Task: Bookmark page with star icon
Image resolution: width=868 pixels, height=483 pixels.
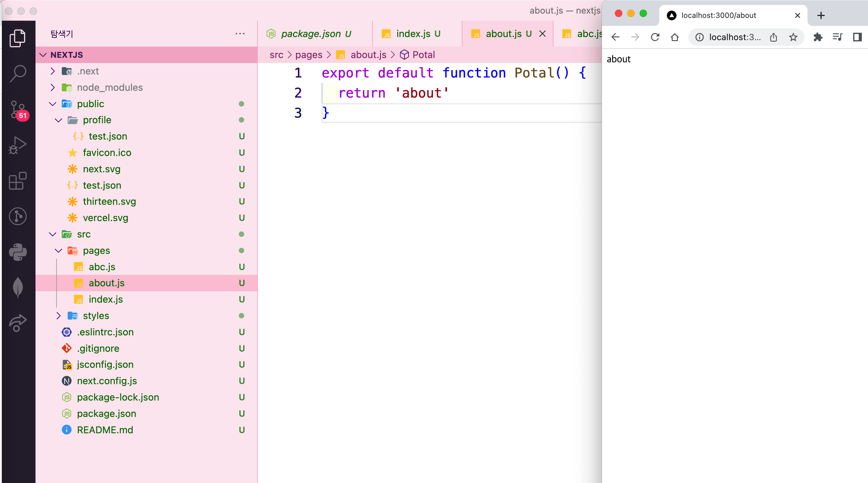Action: click(793, 37)
